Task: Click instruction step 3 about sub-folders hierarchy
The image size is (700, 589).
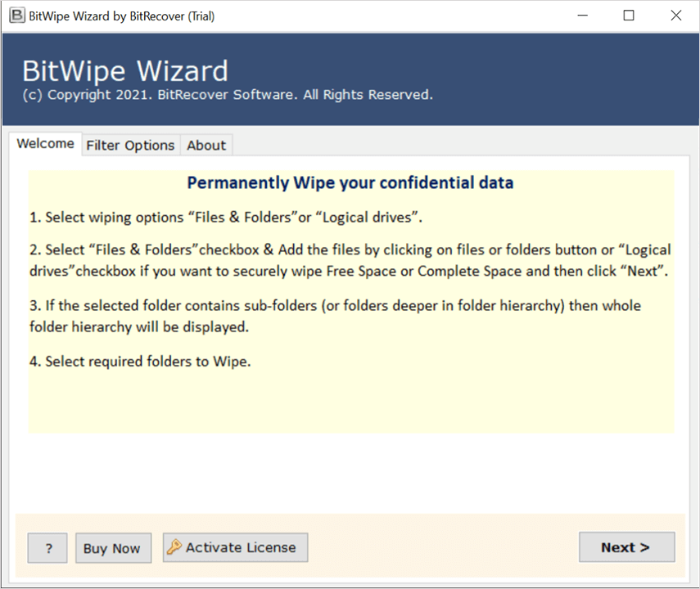Action: pyautogui.click(x=336, y=316)
